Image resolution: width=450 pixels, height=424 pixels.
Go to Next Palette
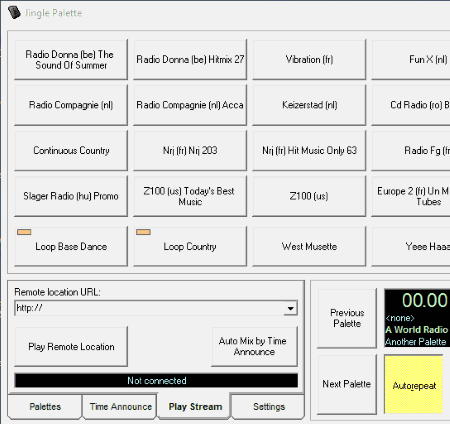click(x=347, y=384)
